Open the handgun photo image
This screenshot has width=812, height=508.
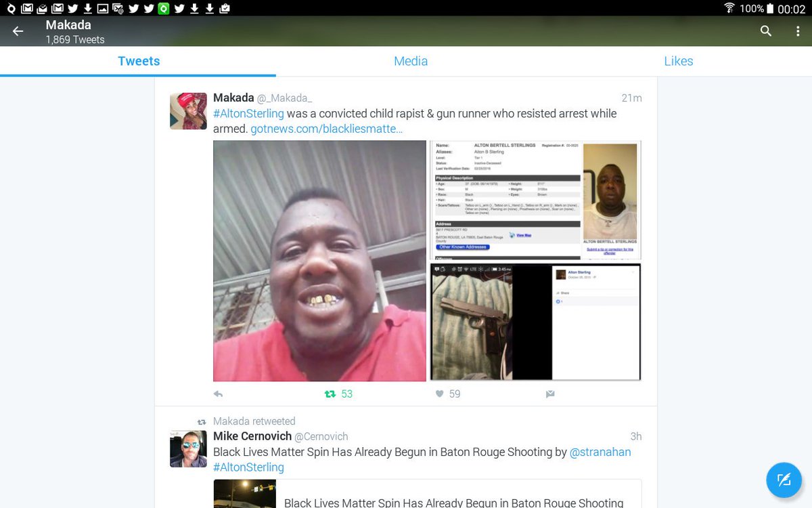[535, 322]
